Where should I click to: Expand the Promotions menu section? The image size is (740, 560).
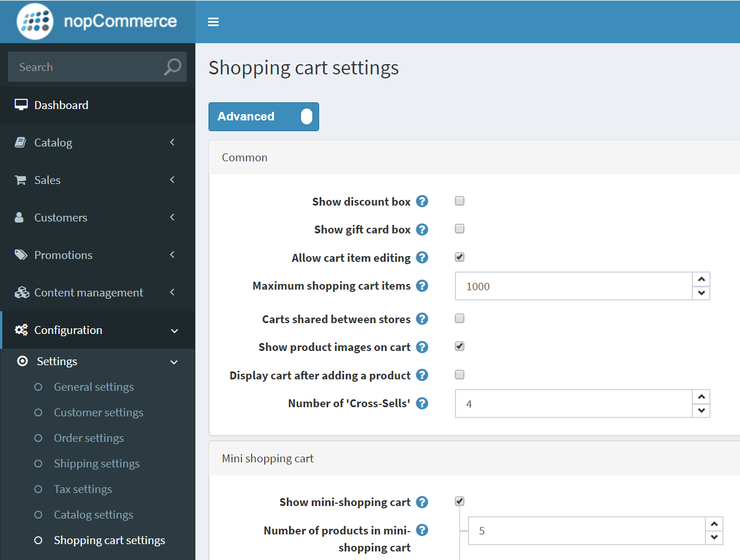(97, 255)
